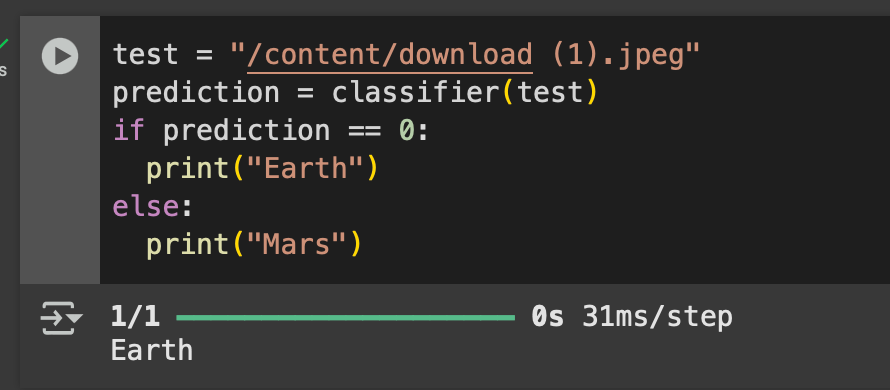890x390 pixels.
Task: Click the == operator in the if line
Action: (x=364, y=131)
